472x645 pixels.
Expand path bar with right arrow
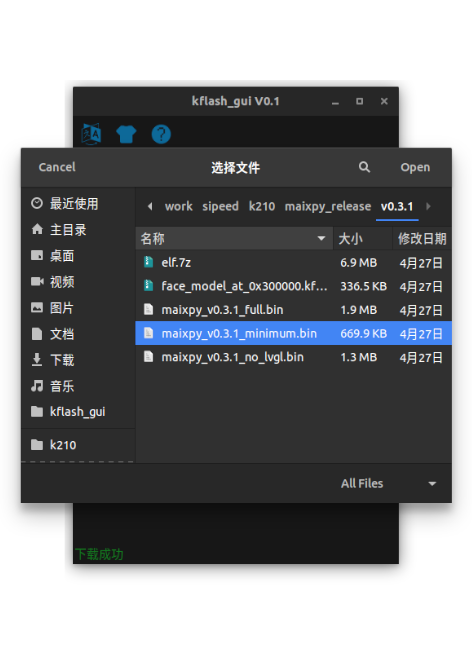pos(428,206)
